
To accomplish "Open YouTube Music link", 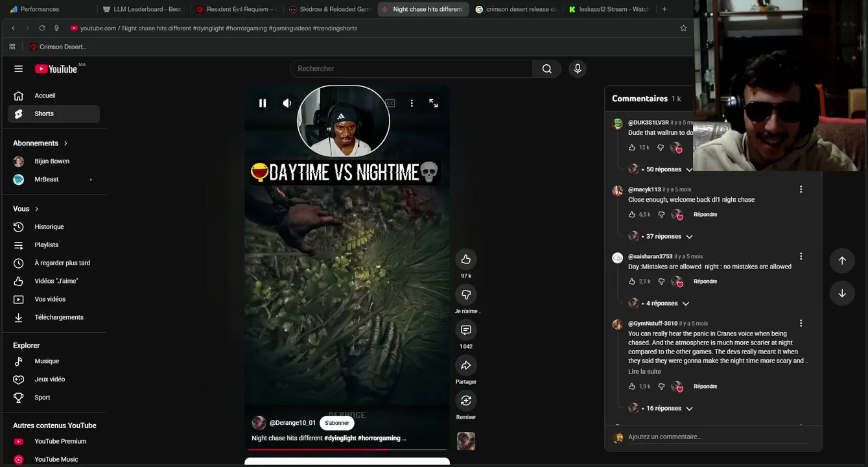I will 54,459.
